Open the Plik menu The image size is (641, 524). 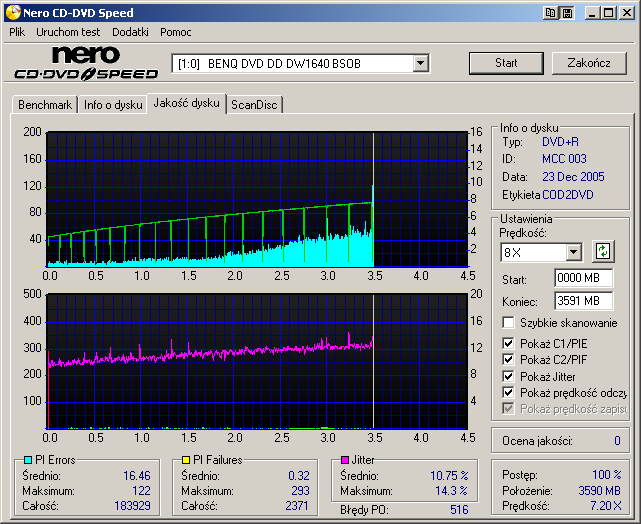click(17, 32)
